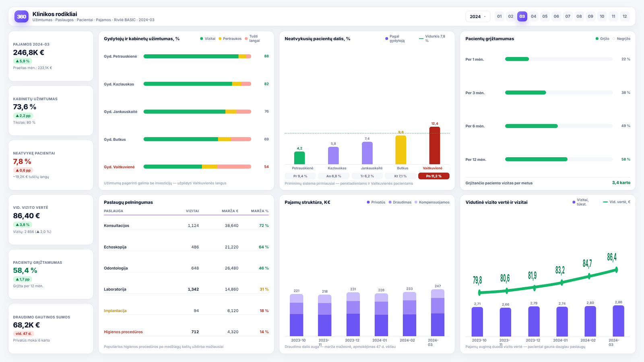The image size is (644, 362).
Task: Open the Vid. vizito vertė KPI card
Action: click(51, 220)
